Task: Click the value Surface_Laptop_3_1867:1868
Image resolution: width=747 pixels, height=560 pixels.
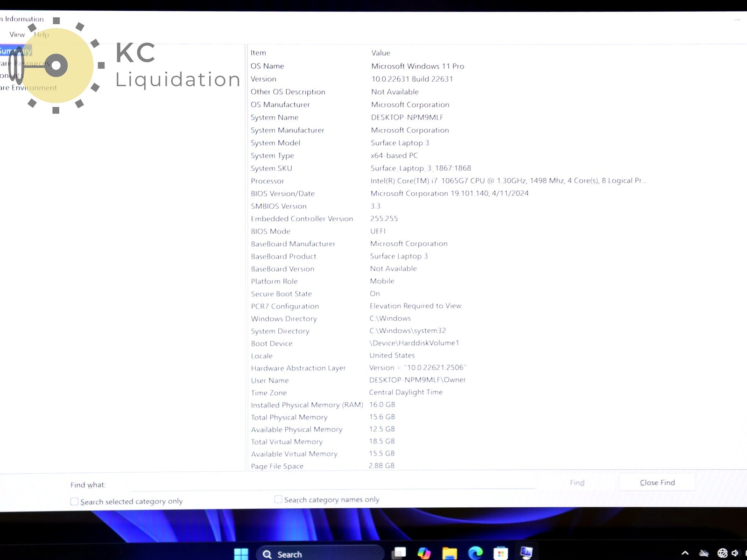Action: [421, 168]
